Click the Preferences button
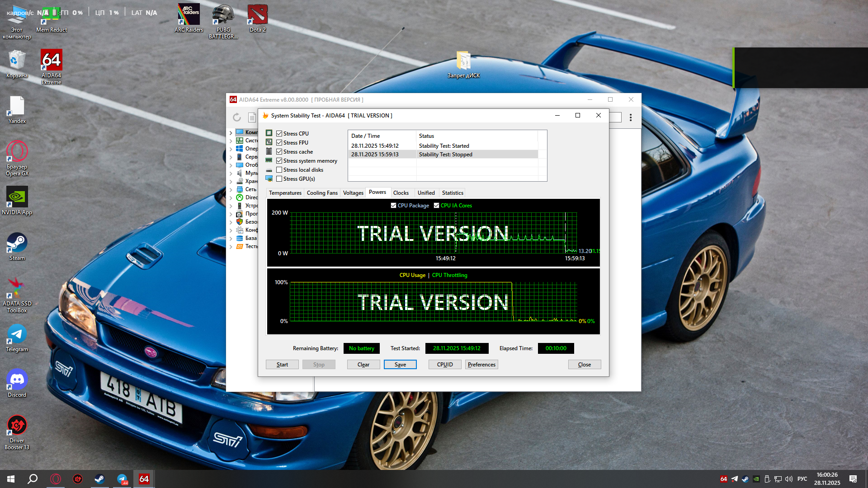 481,365
